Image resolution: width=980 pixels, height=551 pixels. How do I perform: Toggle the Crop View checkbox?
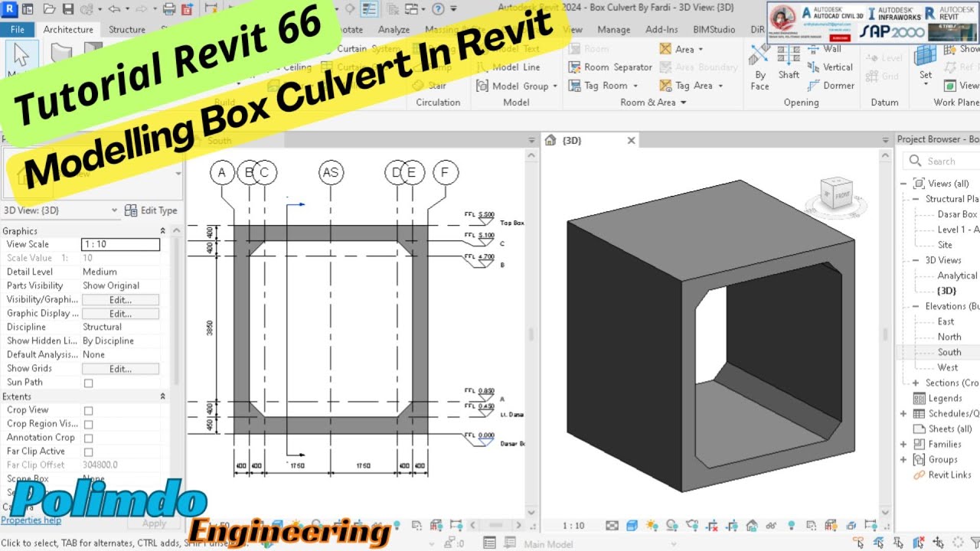[88, 410]
